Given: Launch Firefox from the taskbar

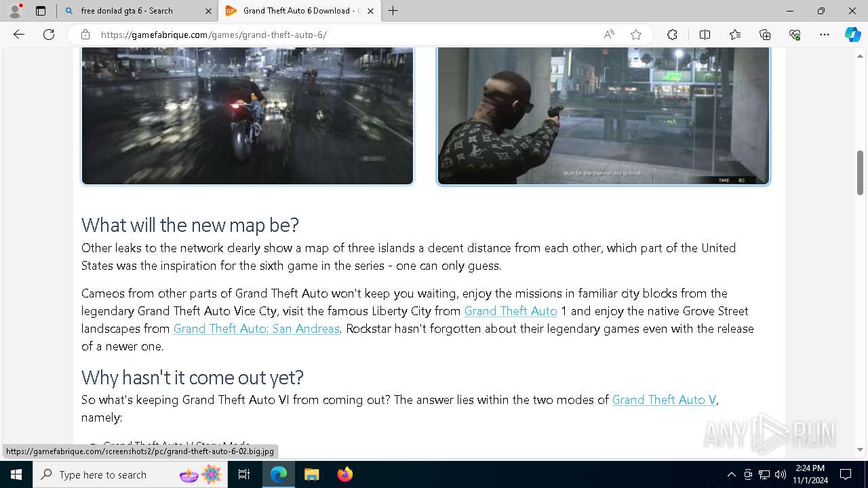Looking at the screenshot, I should pyautogui.click(x=345, y=474).
